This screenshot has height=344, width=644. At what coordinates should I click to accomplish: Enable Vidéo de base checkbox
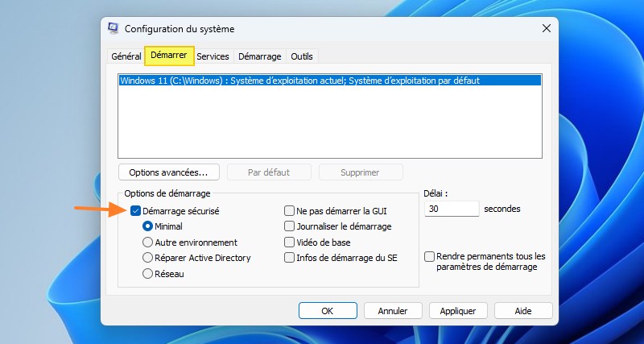290,242
